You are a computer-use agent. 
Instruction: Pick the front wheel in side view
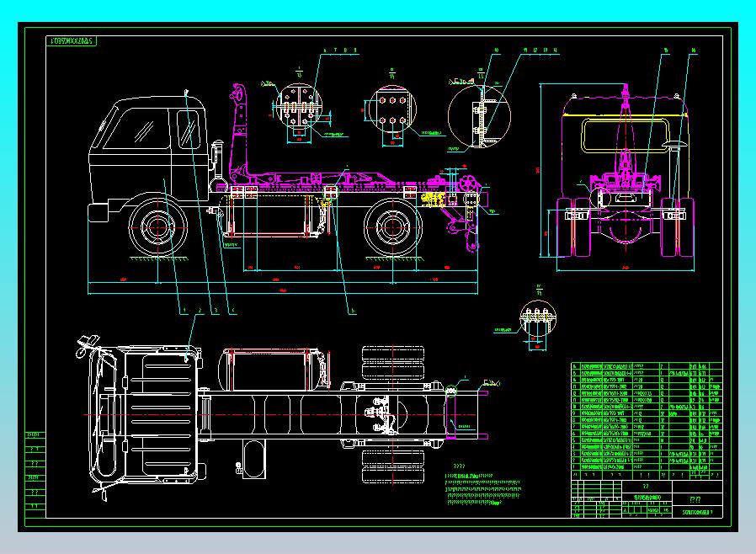(157, 227)
